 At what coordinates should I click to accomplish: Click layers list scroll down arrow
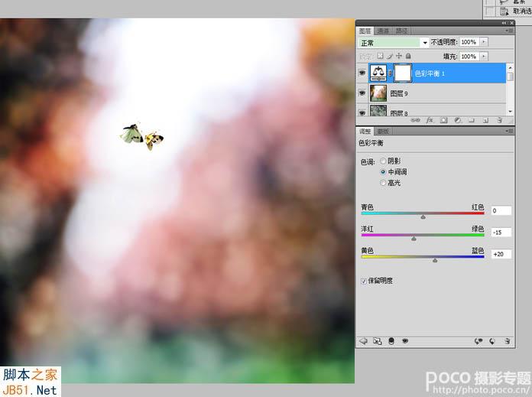[510, 112]
